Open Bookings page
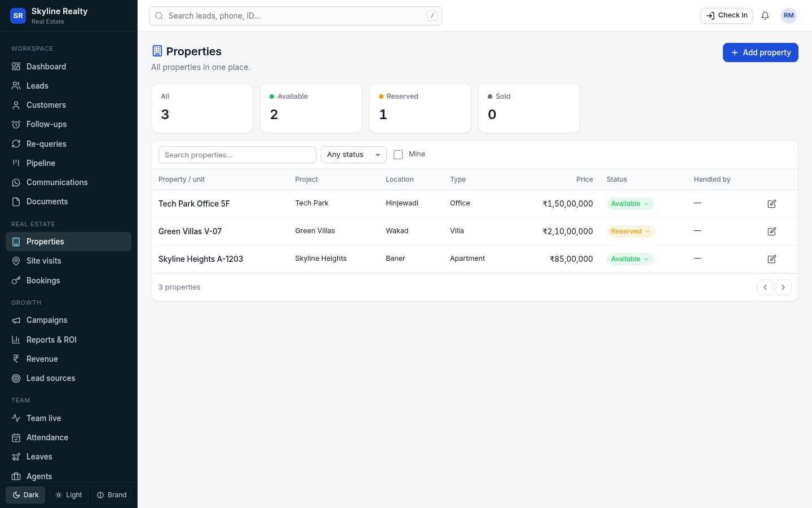The image size is (812, 508). (x=68, y=281)
